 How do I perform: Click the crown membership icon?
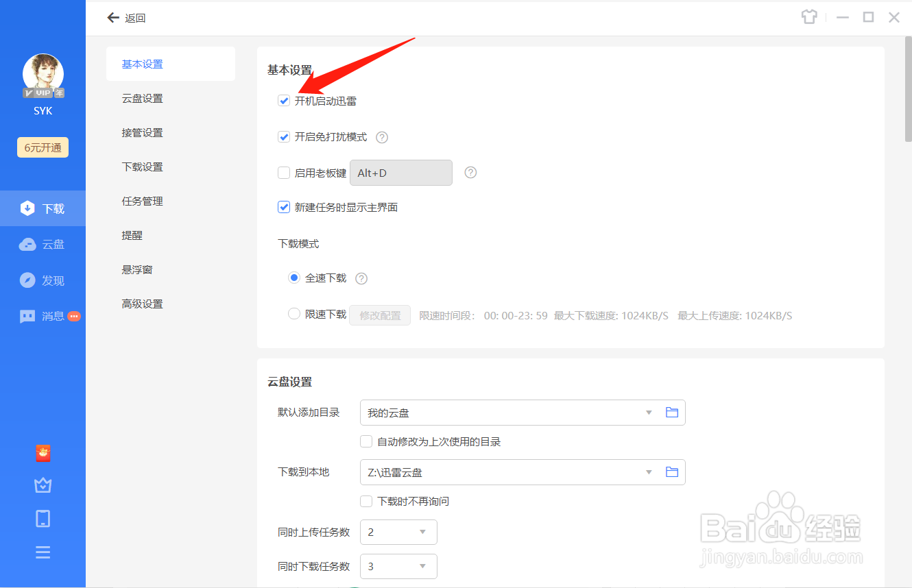(x=43, y=485)
